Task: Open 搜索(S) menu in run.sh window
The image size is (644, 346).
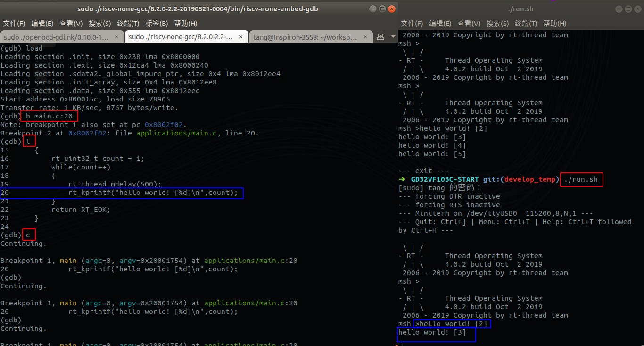Action: (498, 24)
